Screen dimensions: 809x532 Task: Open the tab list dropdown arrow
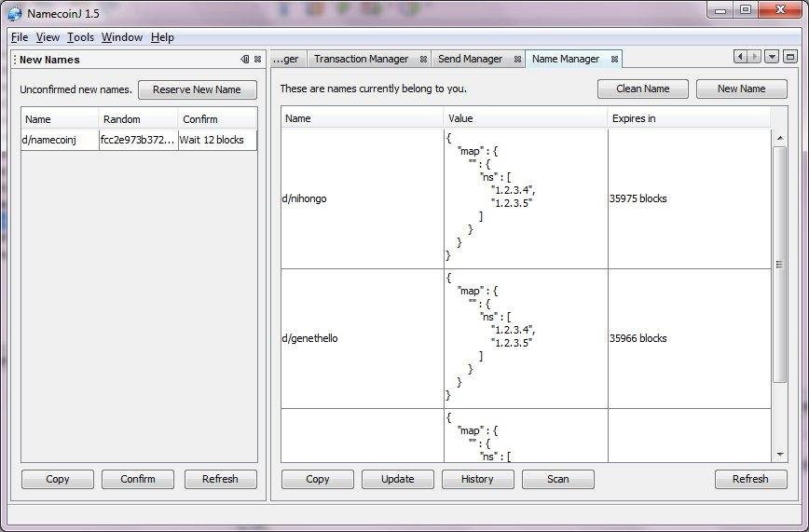click(772, 56)
